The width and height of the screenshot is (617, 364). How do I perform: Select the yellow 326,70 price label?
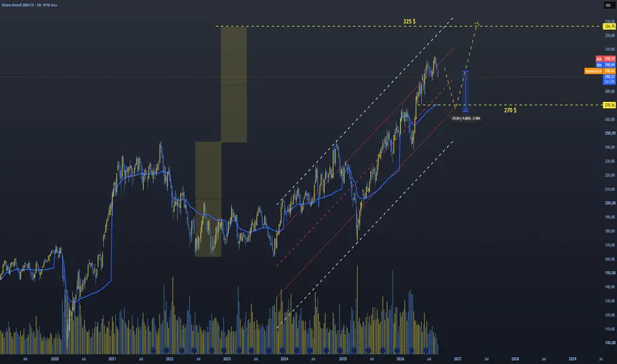pos(609,26)
